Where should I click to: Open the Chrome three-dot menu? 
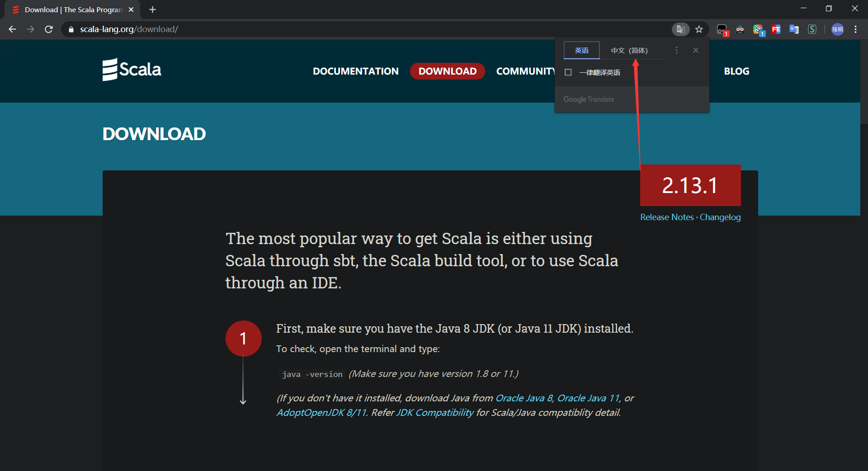[x=855, y=29]
